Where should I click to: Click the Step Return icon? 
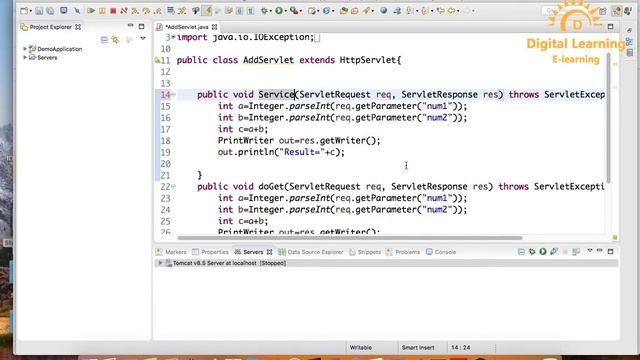(158, 11)
